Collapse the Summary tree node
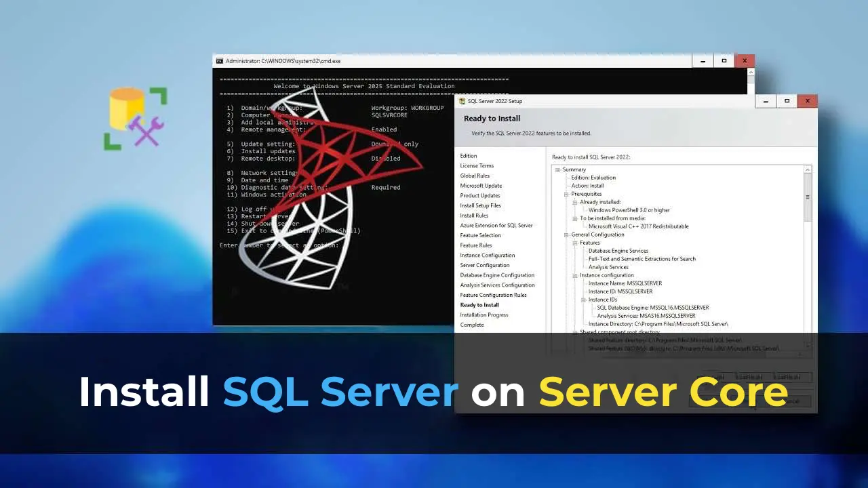 (x=558, y=169)
